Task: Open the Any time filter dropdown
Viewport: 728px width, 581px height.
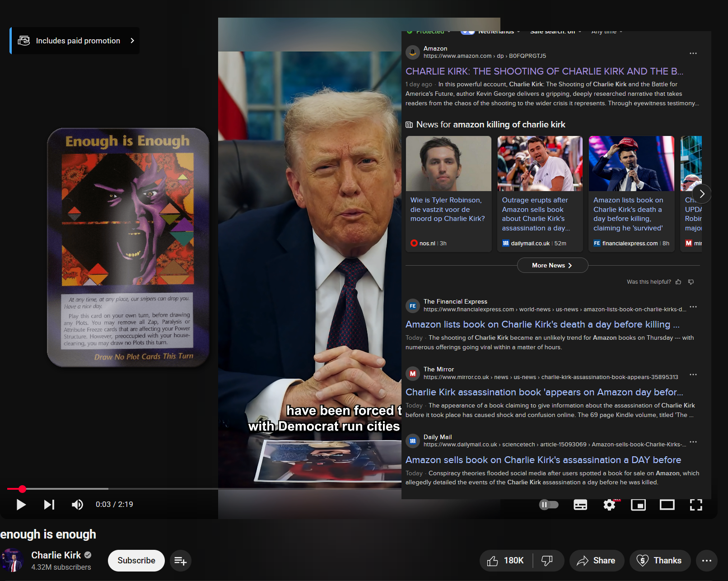Action: (607, 33)
